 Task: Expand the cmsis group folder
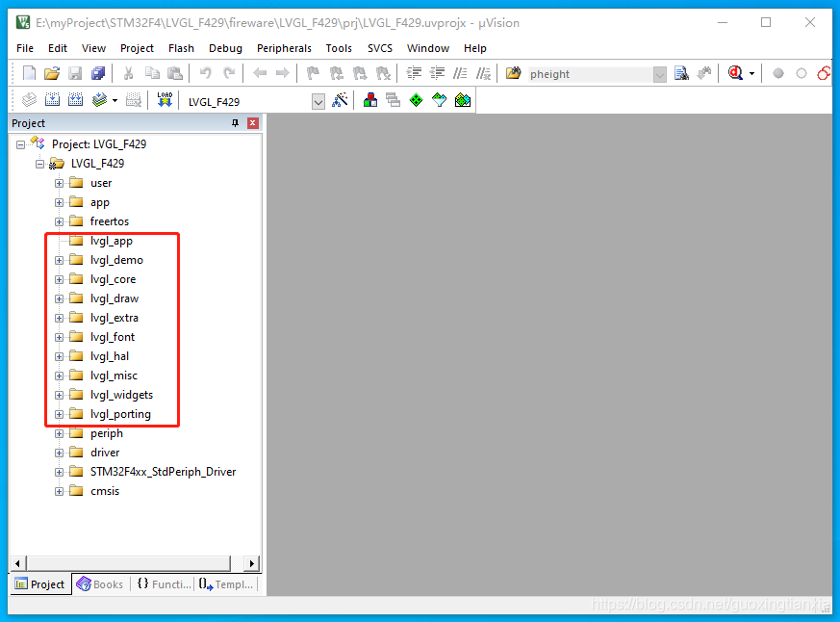(59, 492)
